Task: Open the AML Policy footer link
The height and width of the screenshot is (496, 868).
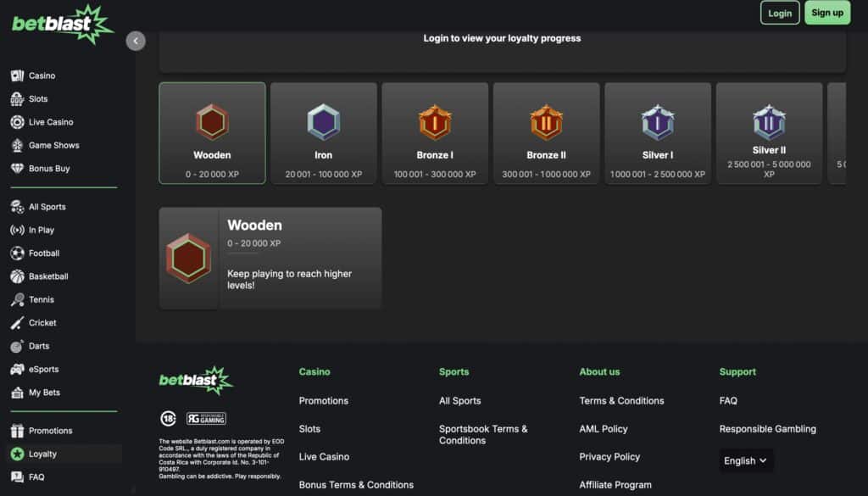Action: pyautogui.click(x=604, y=429)
